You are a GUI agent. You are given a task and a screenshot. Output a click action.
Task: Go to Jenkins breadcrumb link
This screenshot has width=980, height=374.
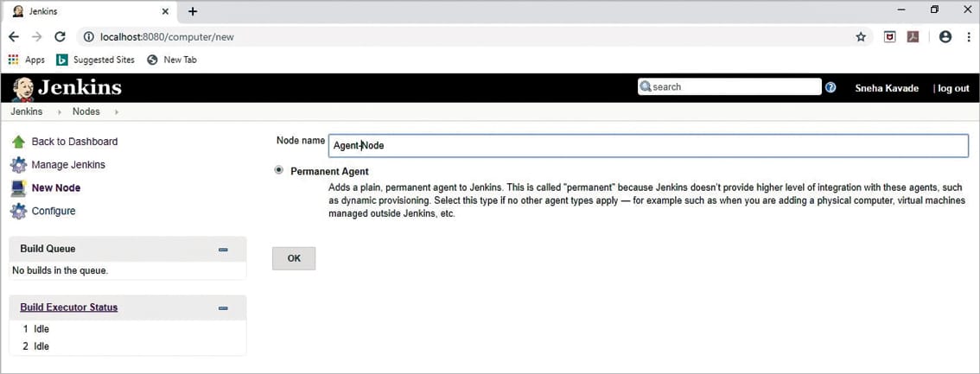click(26, 111)
